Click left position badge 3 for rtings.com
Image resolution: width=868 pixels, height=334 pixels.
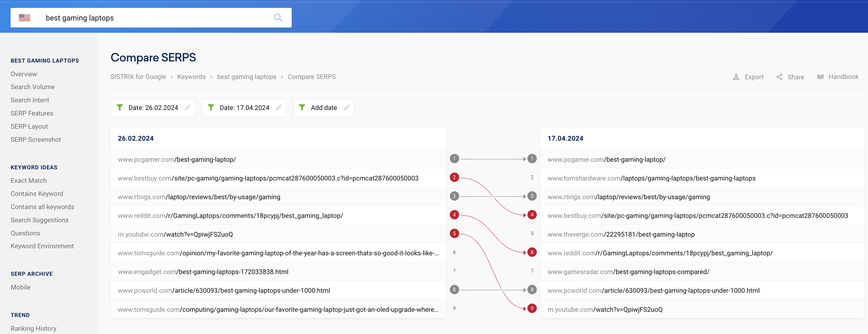pyautogui.click(x=454, y=196)
